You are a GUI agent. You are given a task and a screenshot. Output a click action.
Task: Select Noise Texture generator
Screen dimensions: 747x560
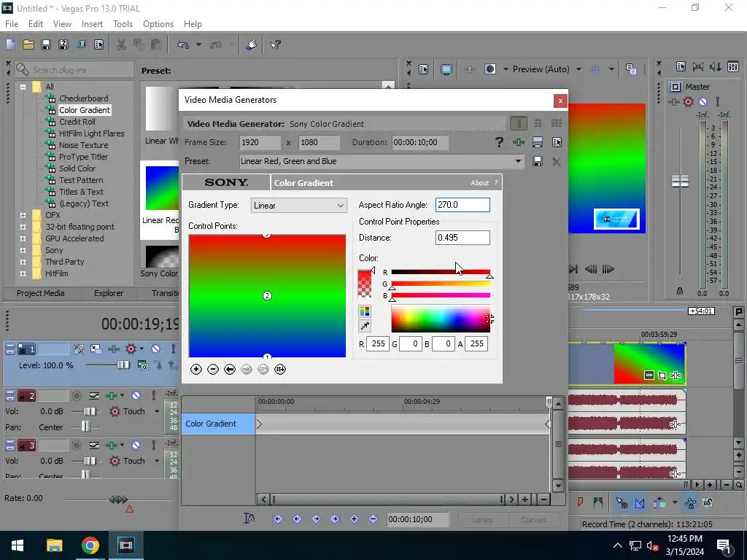tap(83, 145)
